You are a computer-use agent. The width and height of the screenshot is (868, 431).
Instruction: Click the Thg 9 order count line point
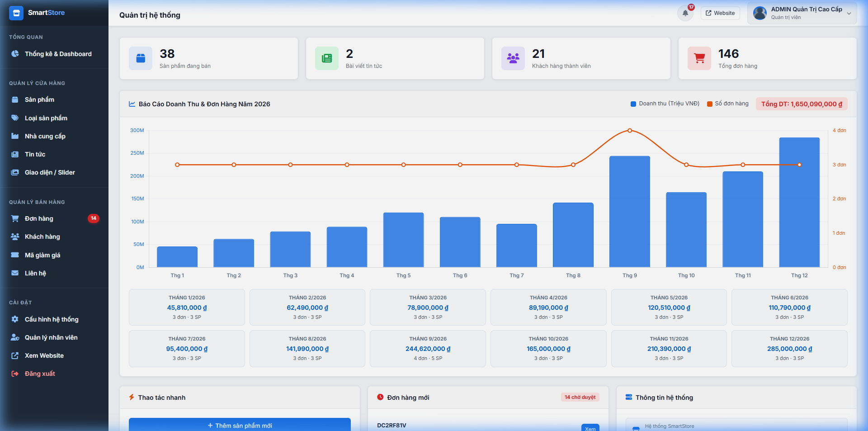pyautogui.click(x=630, y=131)
